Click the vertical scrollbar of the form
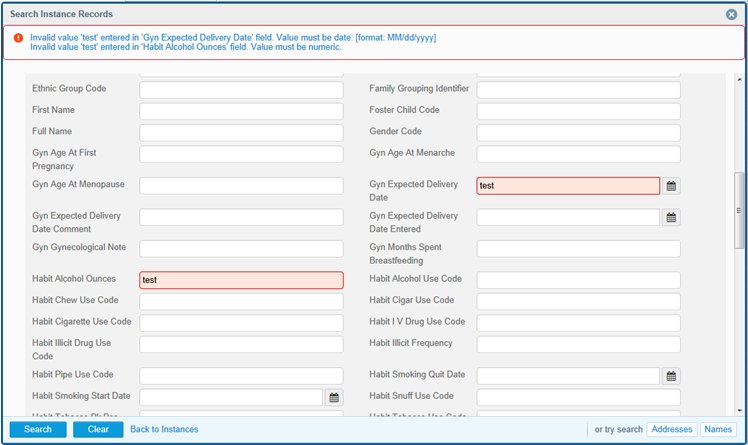This screenshot has height=445, width=748. 739,210
